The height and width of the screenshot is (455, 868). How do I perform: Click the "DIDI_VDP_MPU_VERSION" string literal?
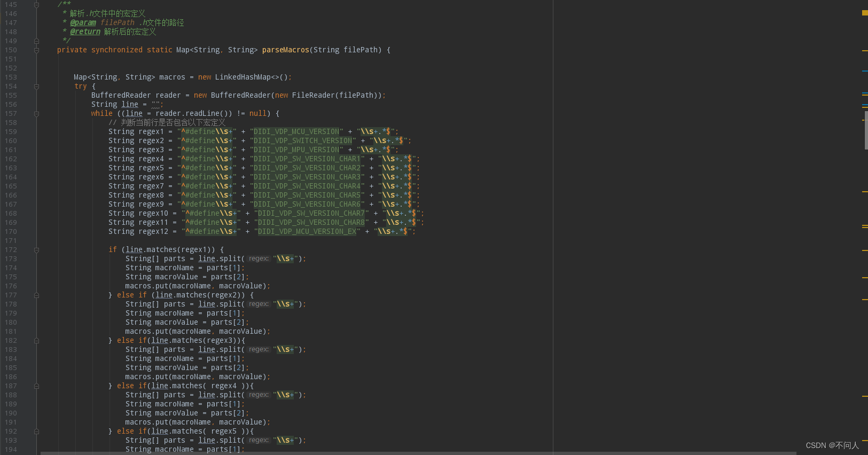point(296,150)
